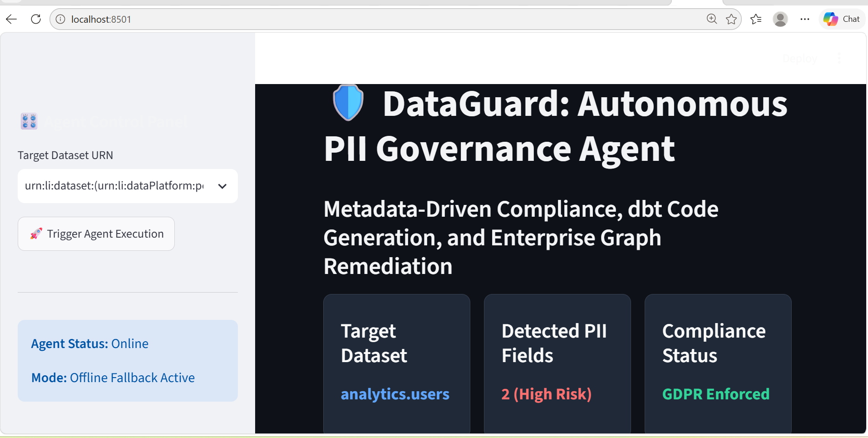Select the Compliance Status card
The width and height of the screenshot is (868, 438).
[x=718, y=363]
